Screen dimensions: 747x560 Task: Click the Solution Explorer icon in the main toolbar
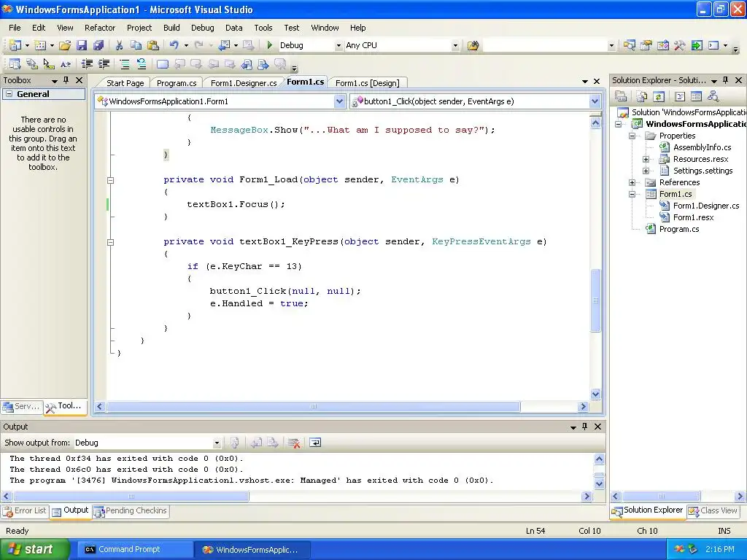[x=630, y=45]
